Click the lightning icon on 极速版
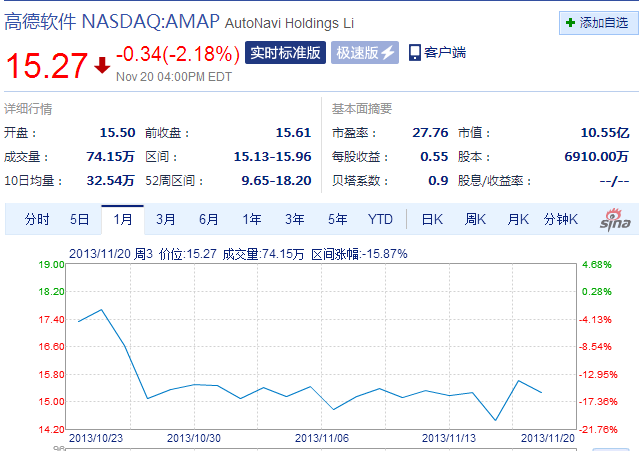Viewport: 644px width, 451px height. pyautogui.click(x=388, y=53)
